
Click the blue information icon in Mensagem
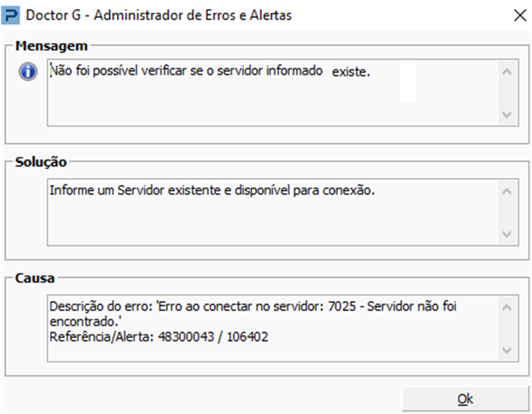28,71
